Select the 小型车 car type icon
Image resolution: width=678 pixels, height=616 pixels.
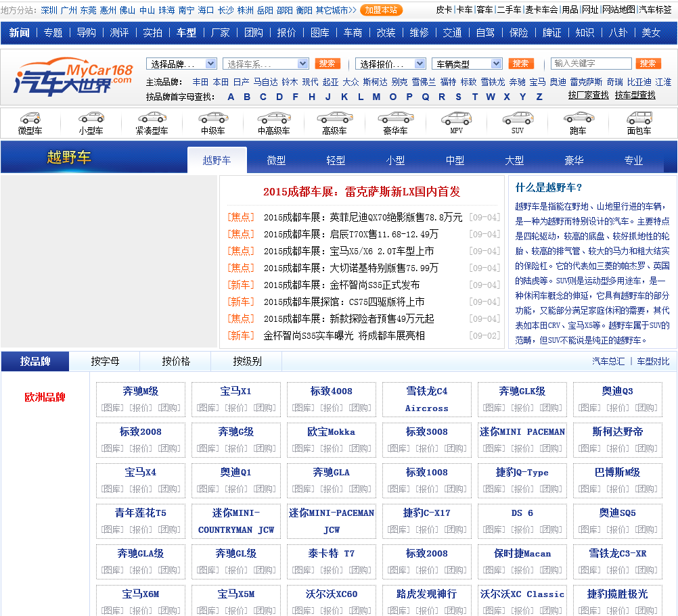point(91,118)
